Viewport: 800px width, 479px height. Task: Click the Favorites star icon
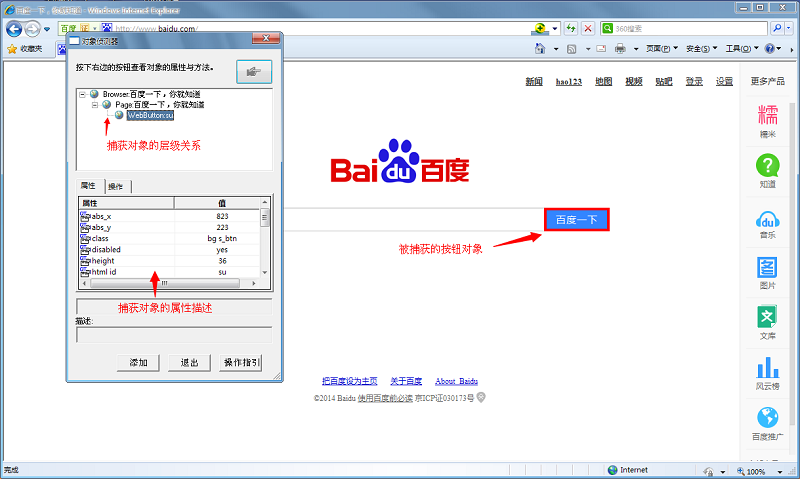tap(12, 49)
